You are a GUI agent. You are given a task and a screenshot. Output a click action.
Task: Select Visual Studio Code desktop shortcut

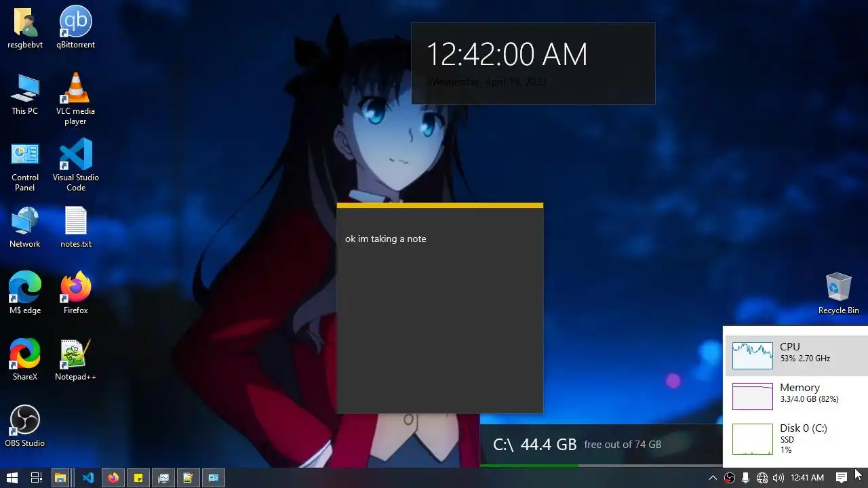click(75, 165)
